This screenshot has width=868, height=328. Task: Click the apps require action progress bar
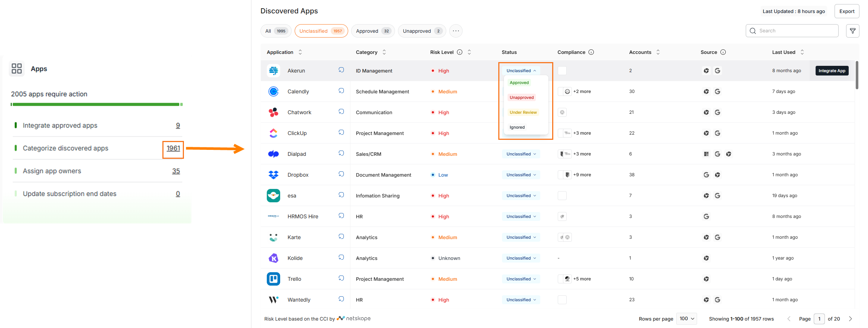click(x=97, y=104)
